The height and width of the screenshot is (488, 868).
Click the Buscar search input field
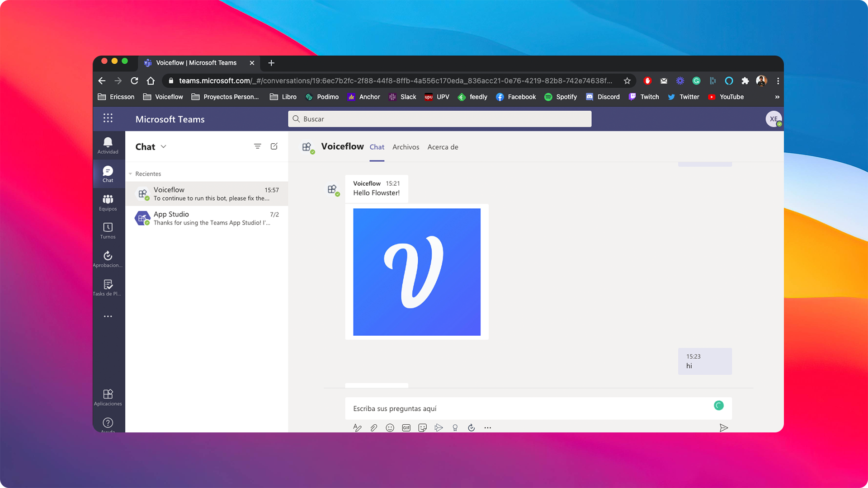pos(439,118)
